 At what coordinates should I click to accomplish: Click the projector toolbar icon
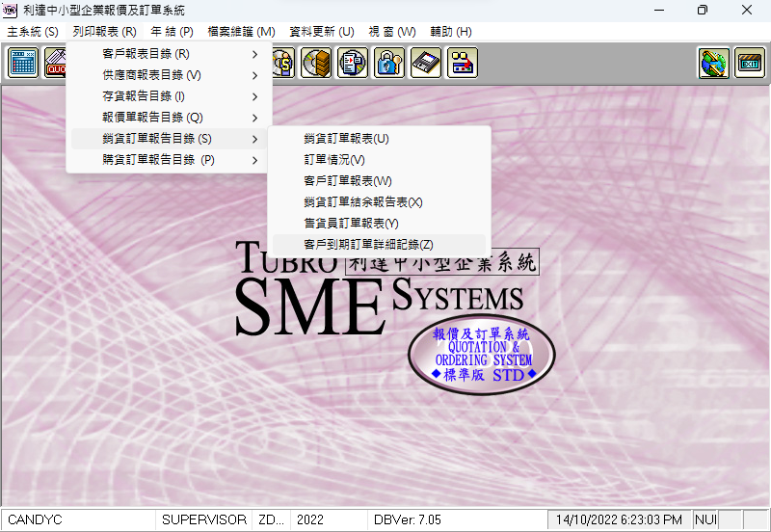click(x=463, y=63)
